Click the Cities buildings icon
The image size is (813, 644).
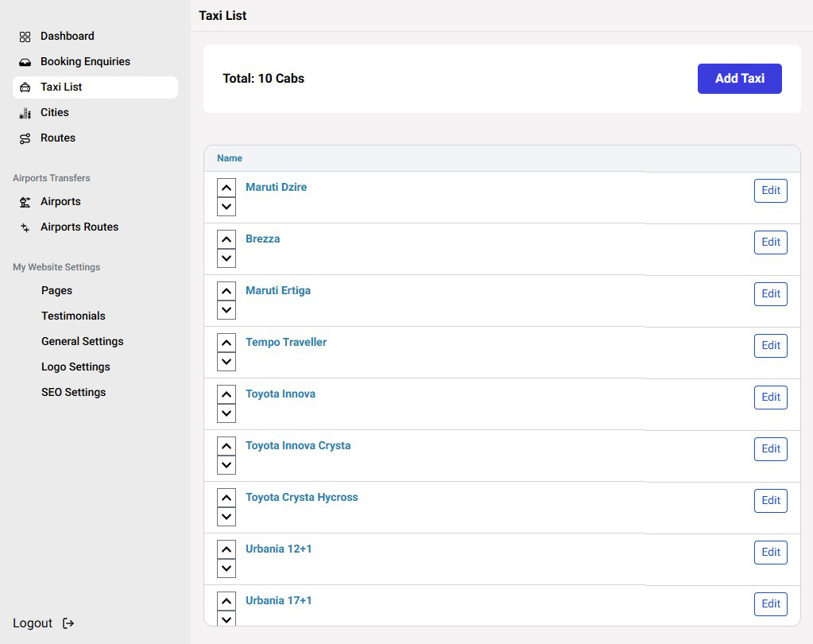coord(25,113)
